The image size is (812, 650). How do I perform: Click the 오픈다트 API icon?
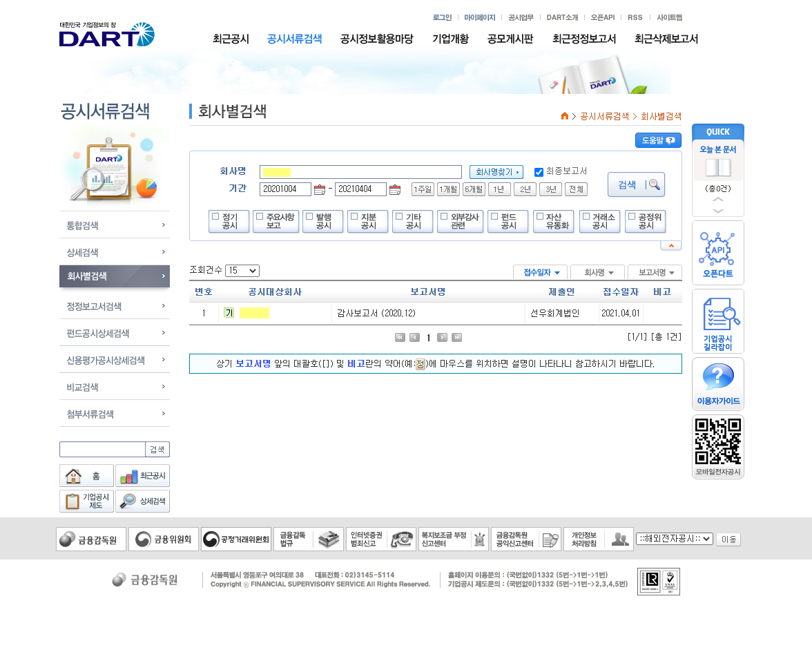(x=717, y=253)
